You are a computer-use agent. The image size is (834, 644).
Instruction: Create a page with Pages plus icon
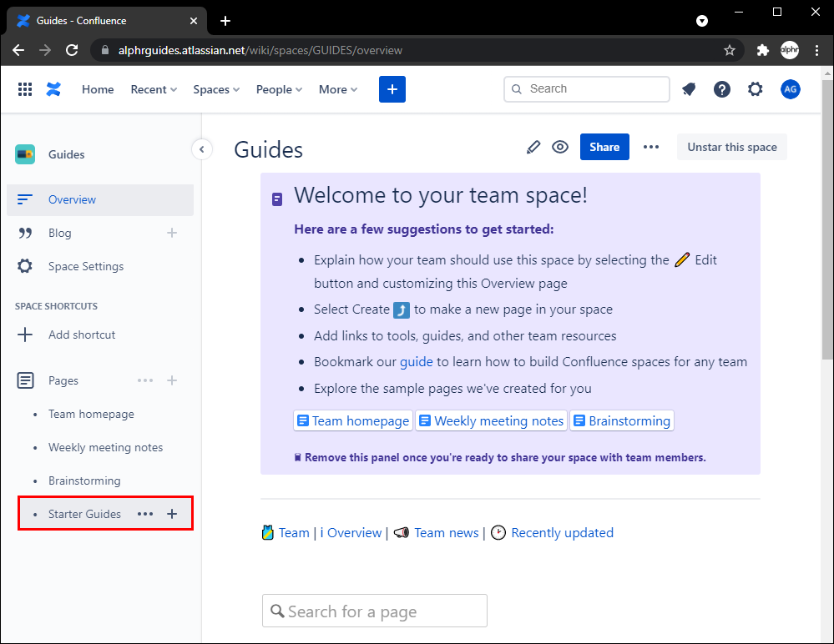pyautogui.click(x=172, y=380)
